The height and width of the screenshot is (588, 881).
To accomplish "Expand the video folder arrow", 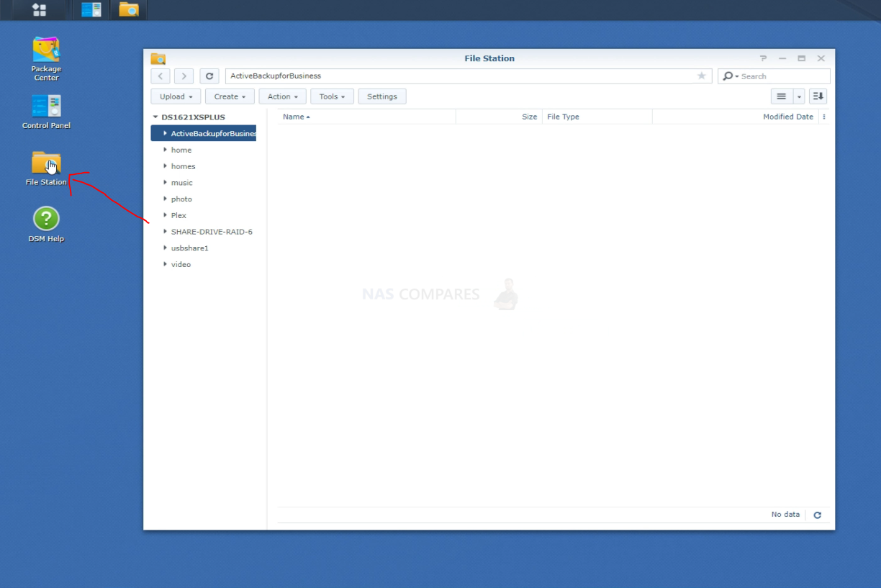I will pyautogui.click(x=165, y=264).
